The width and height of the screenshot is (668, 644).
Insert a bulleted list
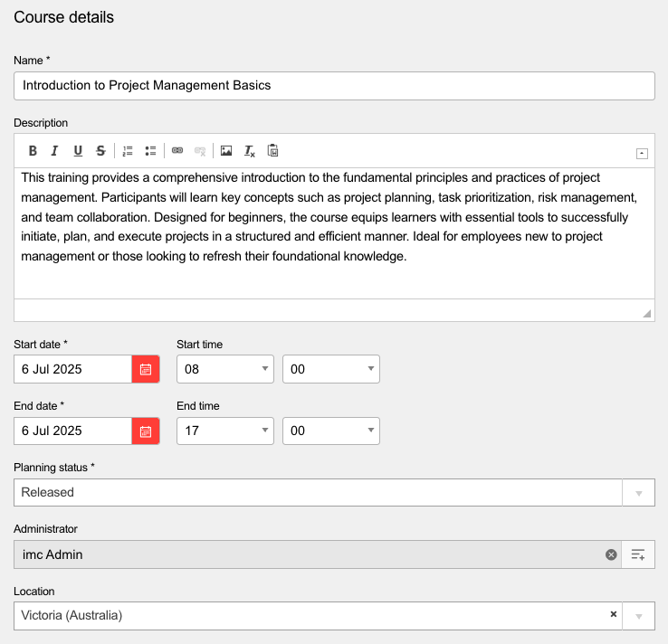150,151
